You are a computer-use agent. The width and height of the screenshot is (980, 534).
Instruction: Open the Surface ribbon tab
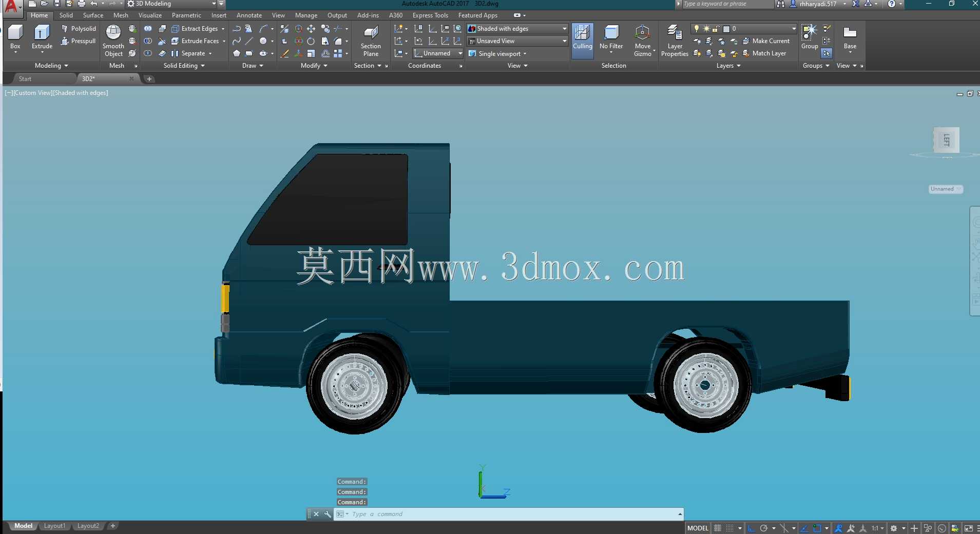(x=93, y=15)
